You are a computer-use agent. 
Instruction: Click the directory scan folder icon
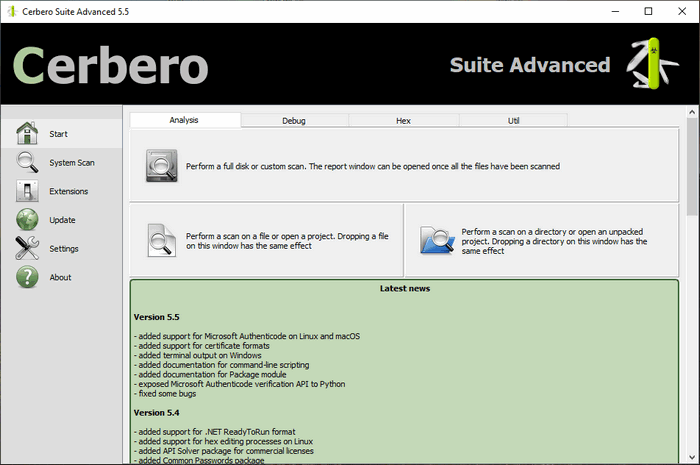pos(437,241)
